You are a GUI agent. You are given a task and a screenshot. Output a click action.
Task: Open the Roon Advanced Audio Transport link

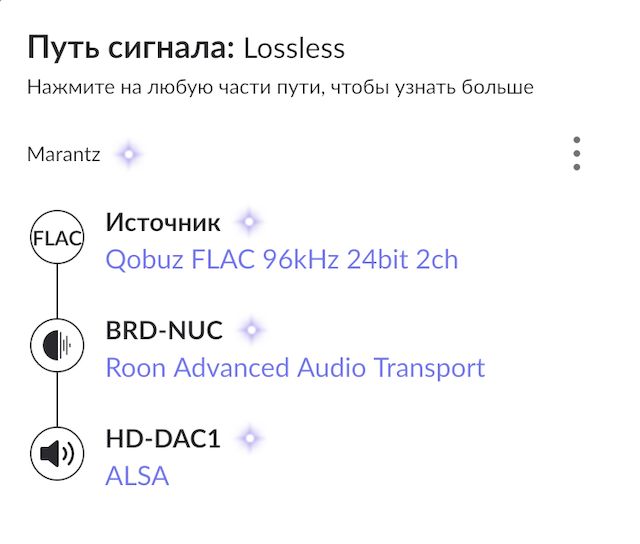pyautogui.click(x=295, y=368)
